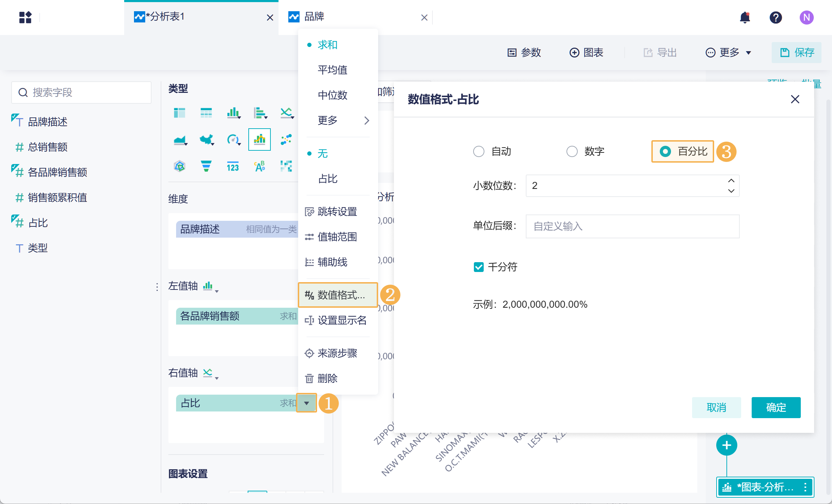Click the 确定 confirm button

[776, 407]
